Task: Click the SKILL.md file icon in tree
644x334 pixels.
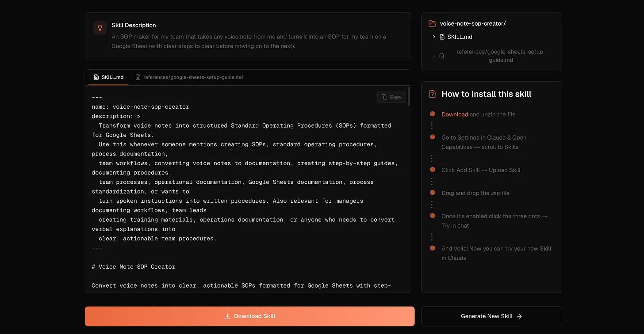Action: click(442, 37)
